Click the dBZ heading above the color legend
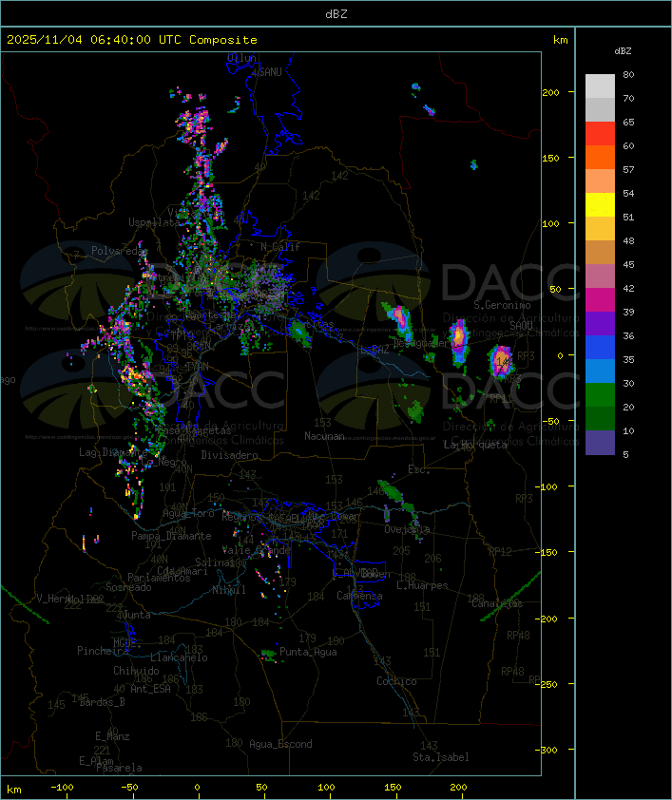The height and width of the screenshot is (800, 672). pyautogui.click(x=623, y=51)
